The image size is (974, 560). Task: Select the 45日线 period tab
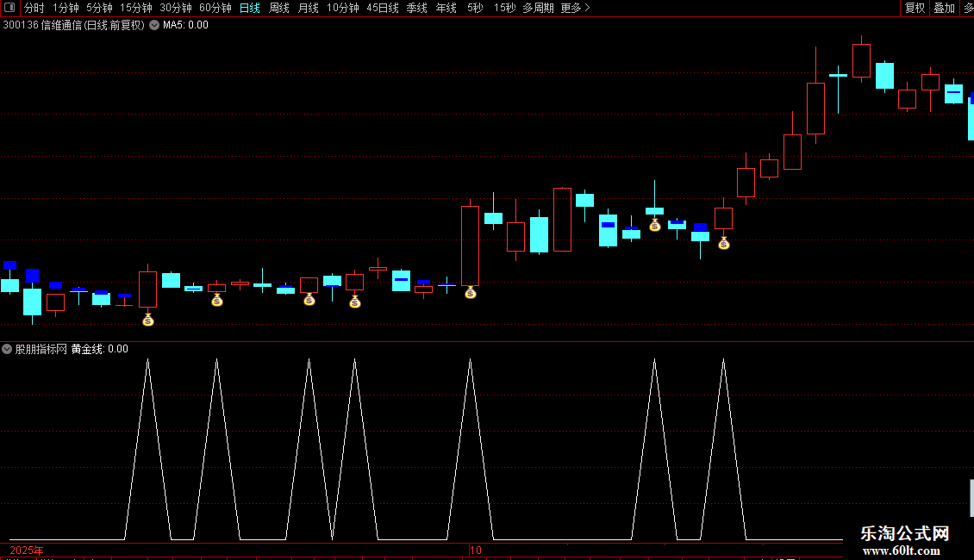(x=383, y=8)
